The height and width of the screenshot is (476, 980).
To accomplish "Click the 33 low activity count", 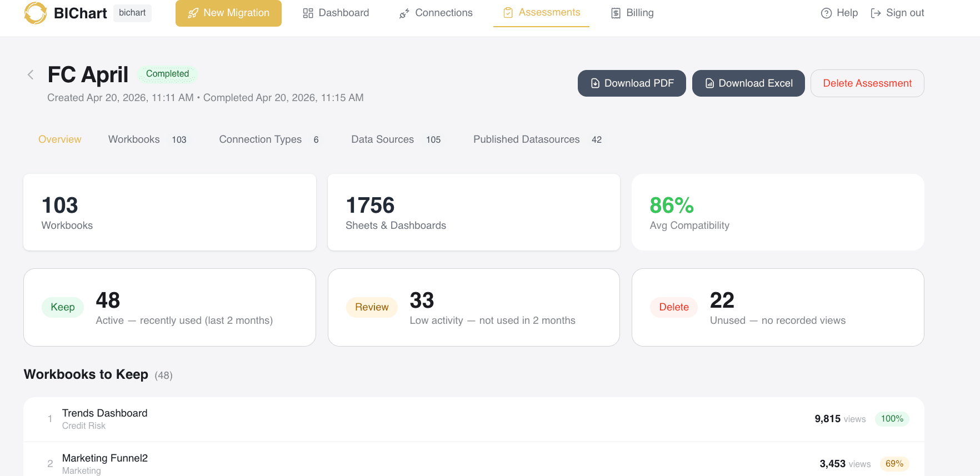I will [x=422, y=300].
